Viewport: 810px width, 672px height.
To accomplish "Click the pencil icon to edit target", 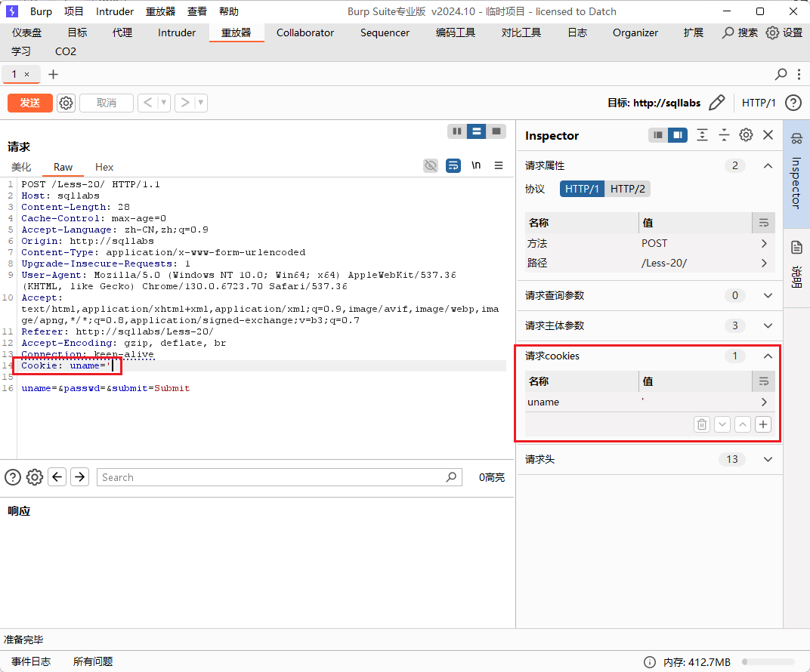I will coord(717,103).
